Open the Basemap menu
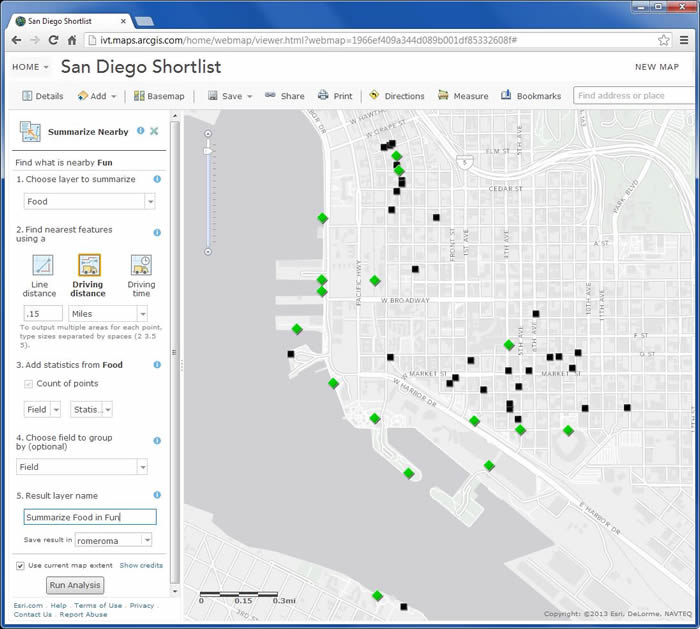This screenshot has width=700, height=629. click(x=158, y=96)
